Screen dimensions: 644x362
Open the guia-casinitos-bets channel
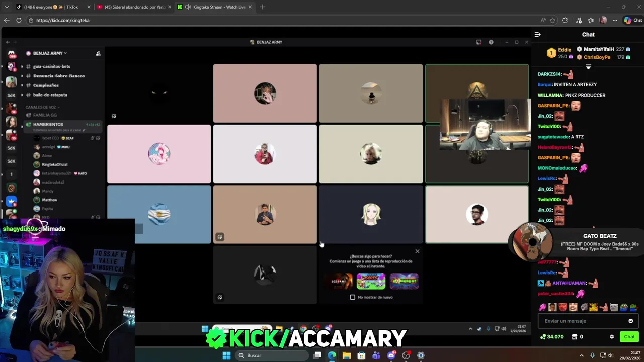(51, 66)
